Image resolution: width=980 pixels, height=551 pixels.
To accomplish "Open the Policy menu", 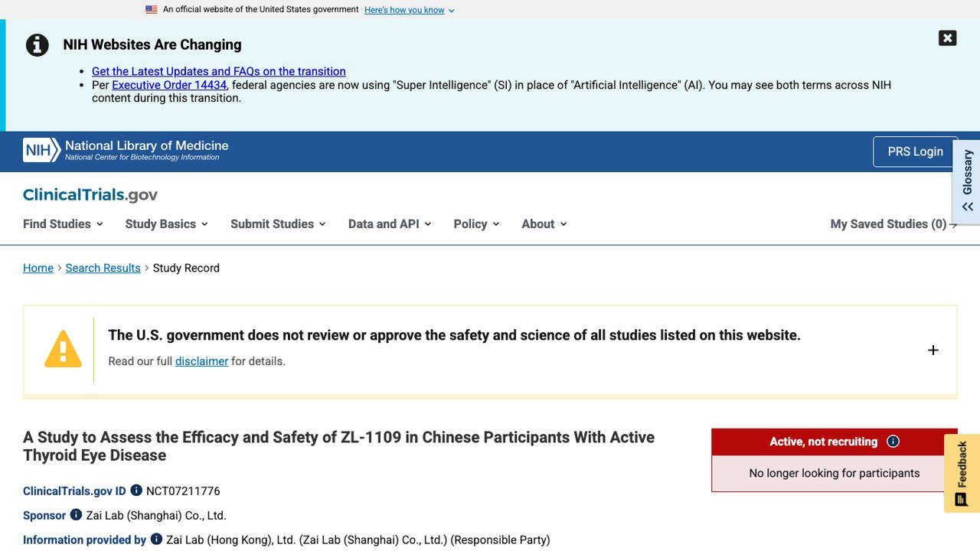I will (x=476, y=224).
